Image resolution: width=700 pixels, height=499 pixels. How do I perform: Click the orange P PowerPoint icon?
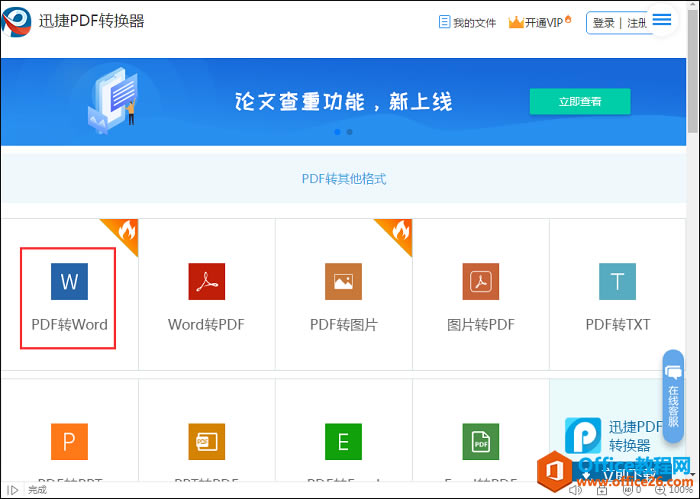coord(69,441)
